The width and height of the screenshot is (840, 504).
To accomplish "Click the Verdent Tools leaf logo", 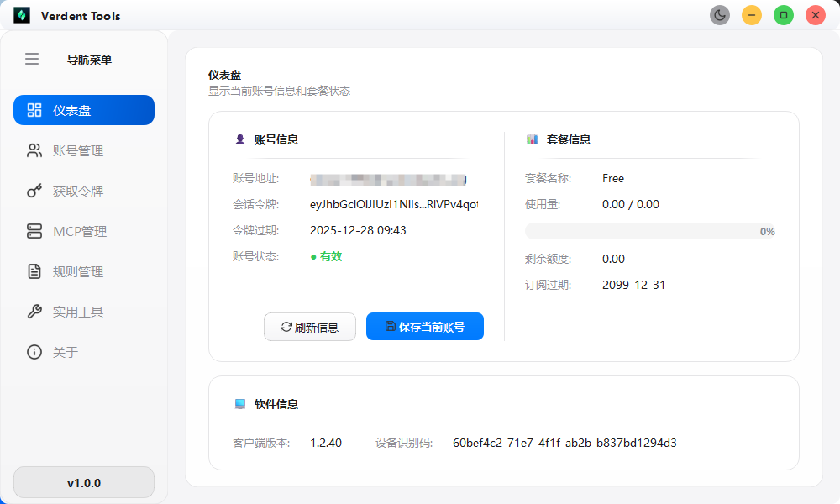I will (x=22, y=16).
